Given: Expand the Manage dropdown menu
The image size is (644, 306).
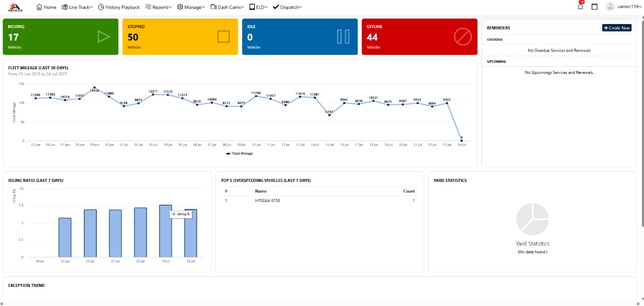Looking at the screenshot, I should pos(191,7).
